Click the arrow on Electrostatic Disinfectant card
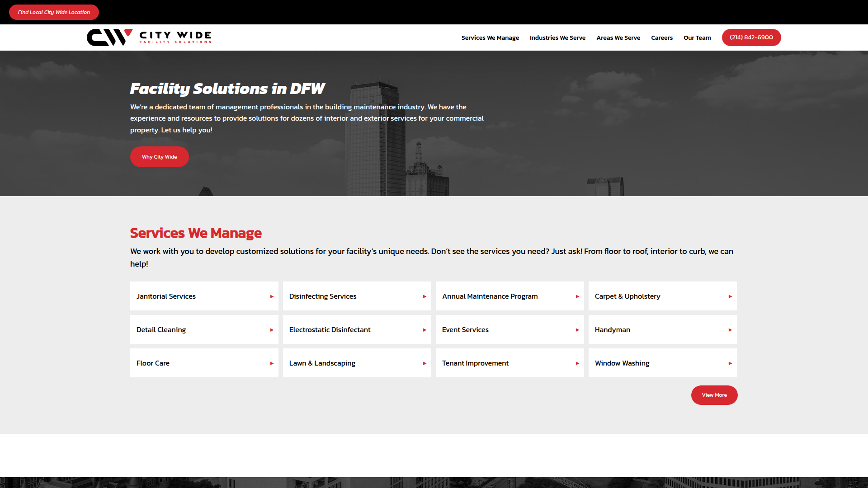This screenshot has height=488, width=868. click(x=425, y=330)
